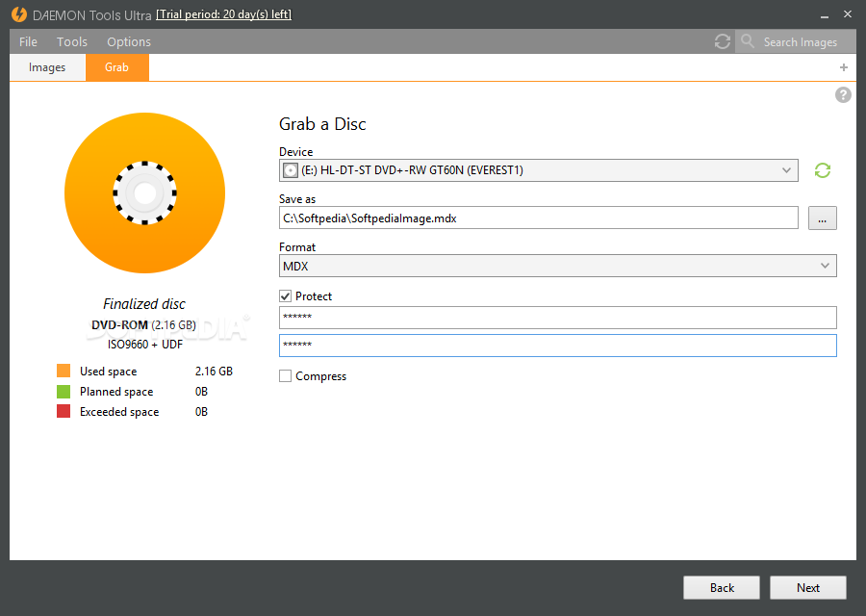Open the File menu
866x616 pixels.
pos(28,42)
